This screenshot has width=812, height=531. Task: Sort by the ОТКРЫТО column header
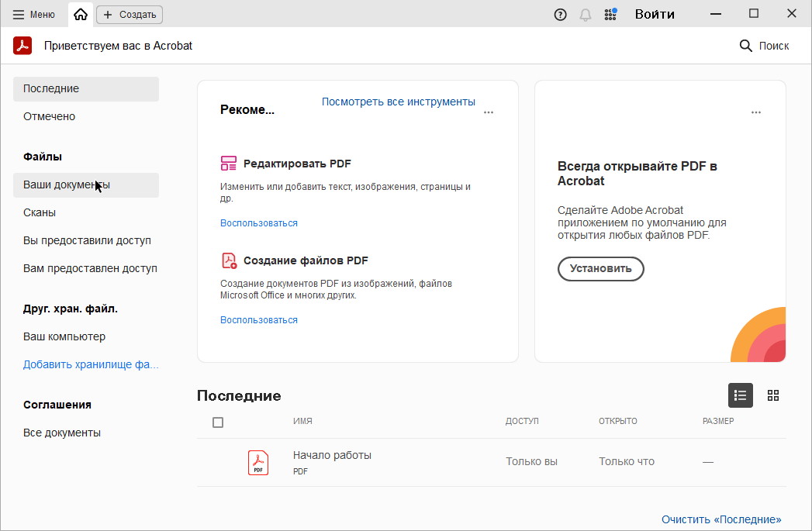pos(618,421)
